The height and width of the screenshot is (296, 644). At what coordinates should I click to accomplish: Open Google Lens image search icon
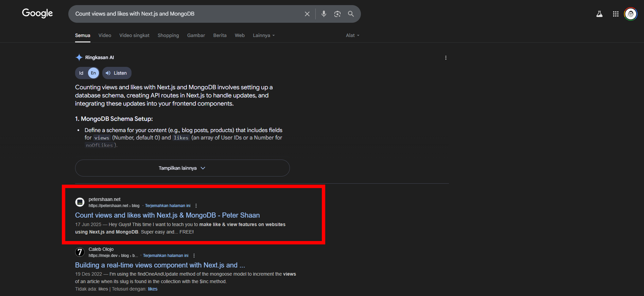pyautogui.click(x=337, y=14)
